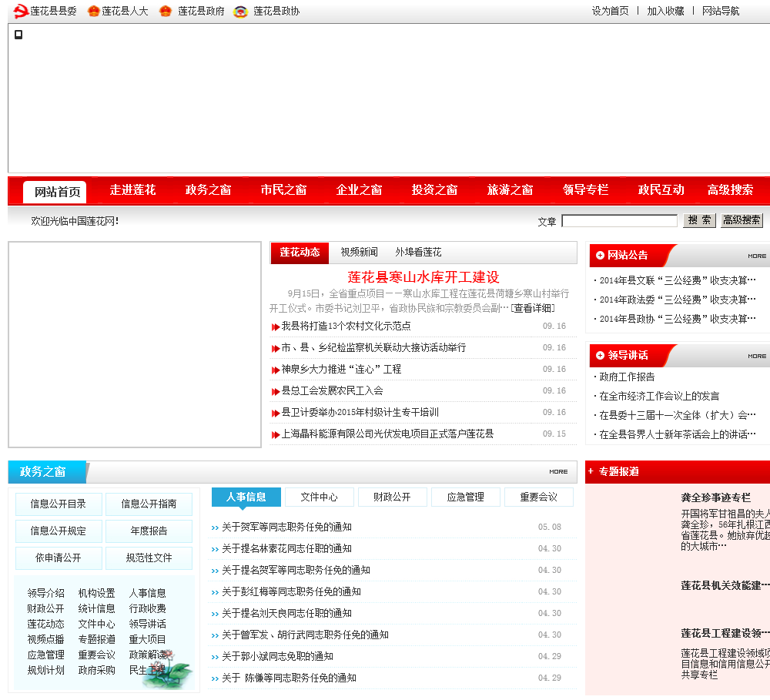
Task: Open 领导专栏 nav menu
Action: coord(585,189)
